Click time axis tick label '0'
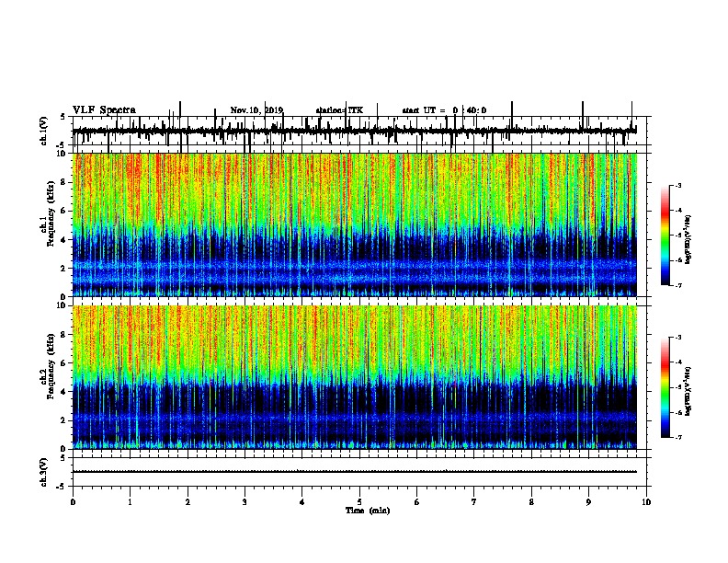The height and width of the screenshot is (563, 728). point(73,502)
